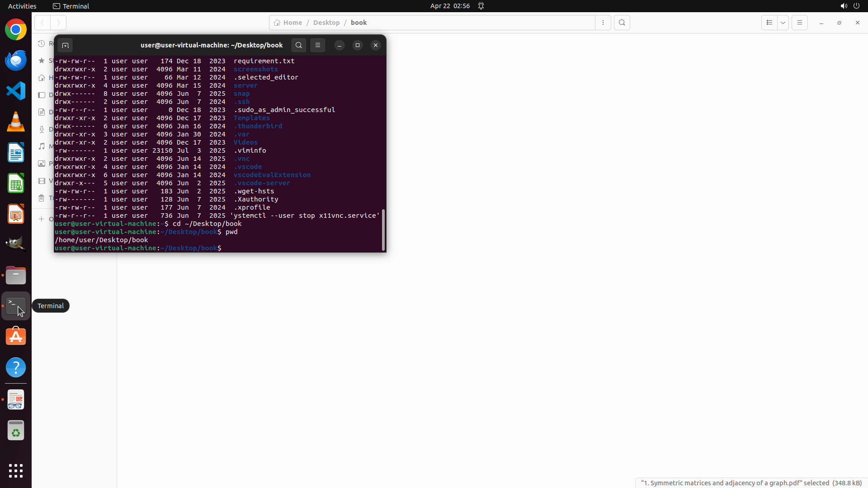Open the path bar options menu
The image size is (868, 488).
pos(603,23)
